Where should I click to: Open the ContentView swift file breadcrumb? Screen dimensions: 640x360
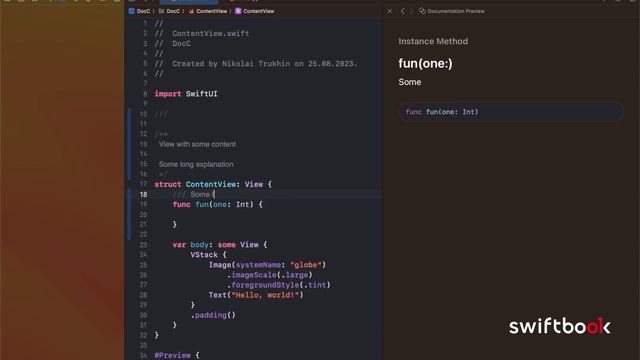click(x=208, y=11)
